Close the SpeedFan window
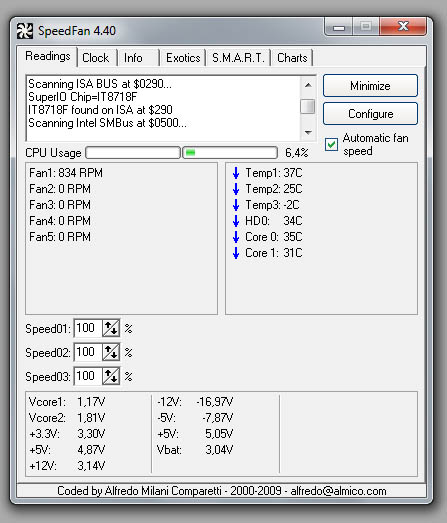Image resolution: width=447 pixels, height=523 pixels. 403,26
